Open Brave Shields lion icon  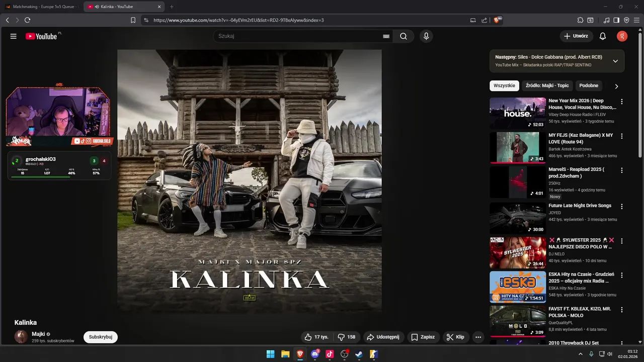(x=497, y=20)
